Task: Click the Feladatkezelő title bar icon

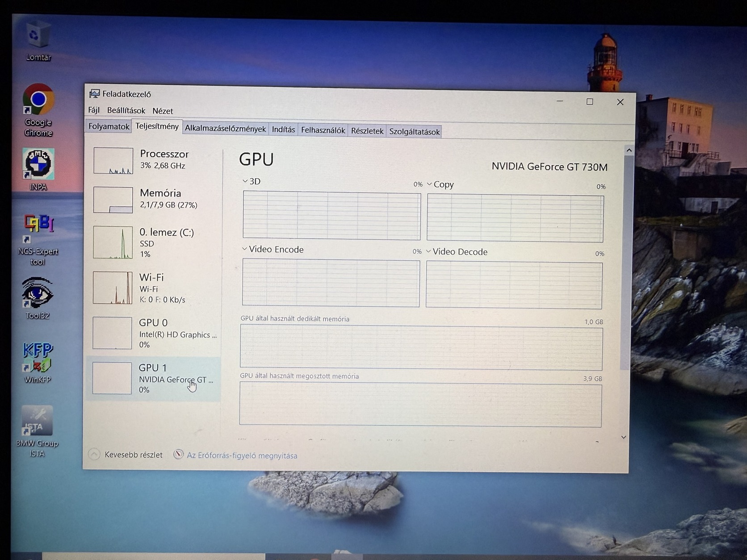Action: pyautogui.click(x=94, y=93)
